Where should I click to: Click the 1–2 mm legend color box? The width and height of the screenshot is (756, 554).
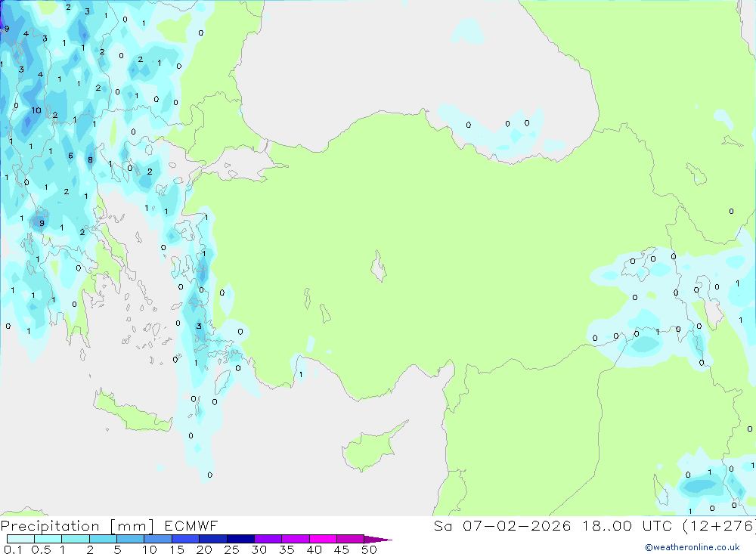pyautogui.click(x=76, y=539)
